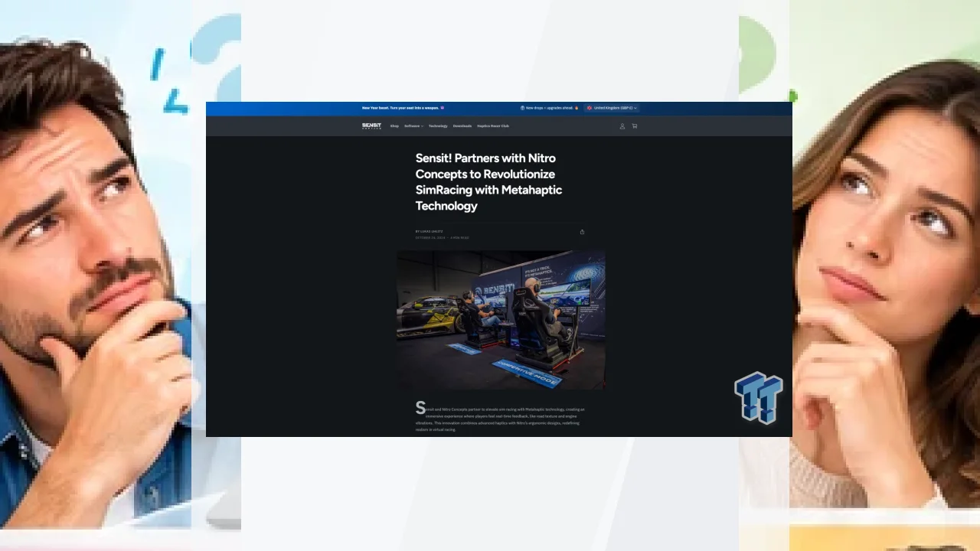Open the Downloads menu item
This screenshot has height=551, width=980.
[462, 126]
